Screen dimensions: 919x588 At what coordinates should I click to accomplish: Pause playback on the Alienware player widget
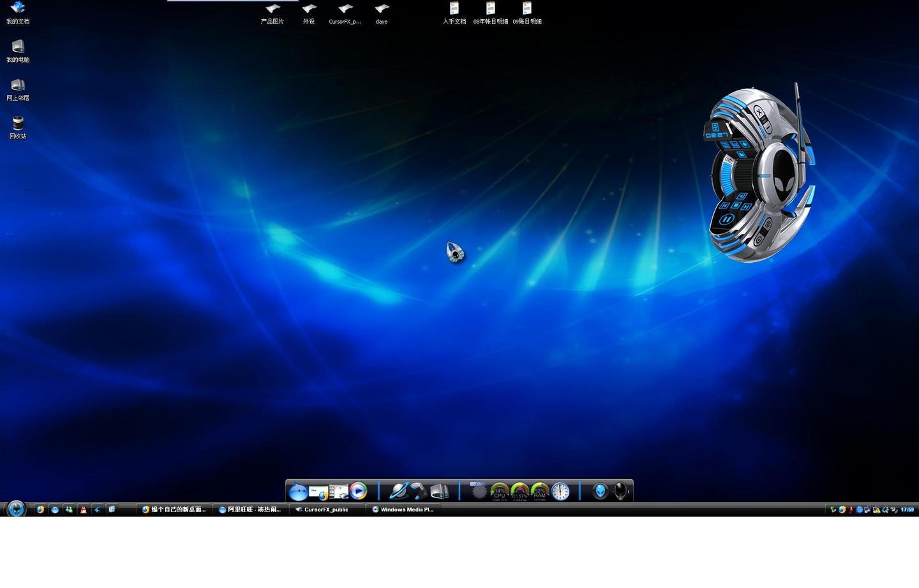point(726,219)
